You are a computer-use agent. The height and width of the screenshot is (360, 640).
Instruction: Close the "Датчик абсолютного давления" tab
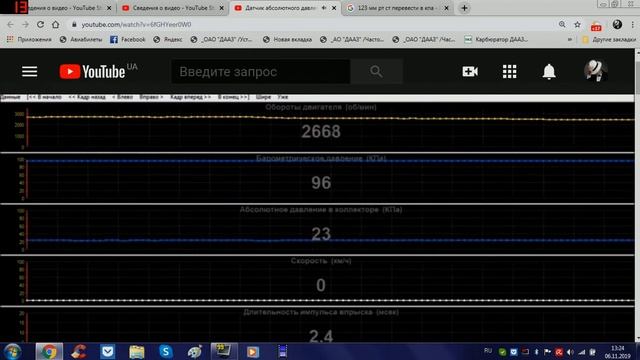pos(334,8)
